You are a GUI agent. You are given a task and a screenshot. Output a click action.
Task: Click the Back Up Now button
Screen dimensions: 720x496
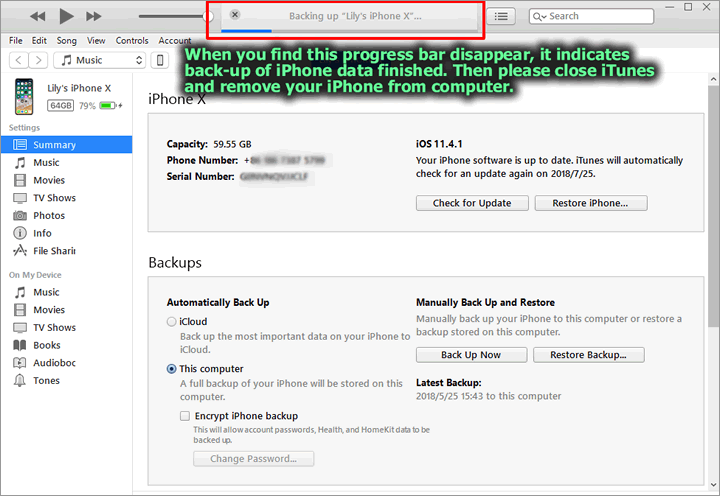click(471, 355)
